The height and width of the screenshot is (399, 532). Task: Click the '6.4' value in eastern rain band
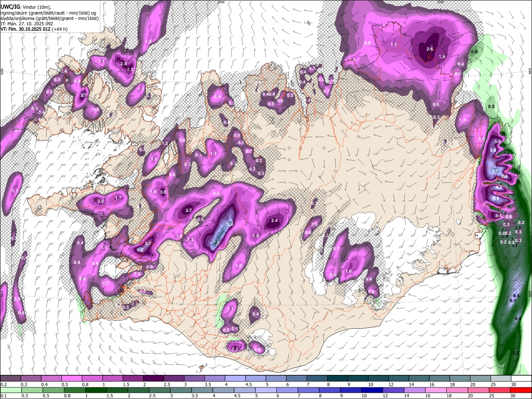[x=516, y=296]
